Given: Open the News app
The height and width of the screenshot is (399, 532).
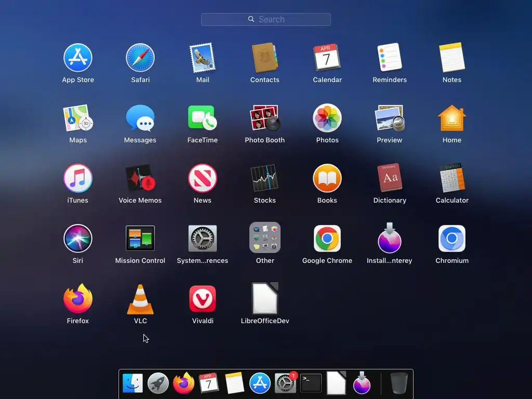Looking at the screenshot, I should point(203,178).
